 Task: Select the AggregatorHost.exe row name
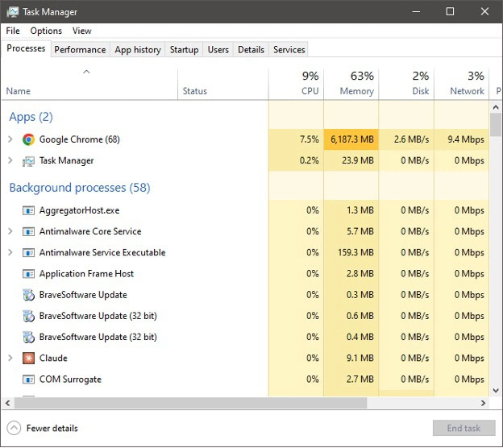(x=79, y=210)
